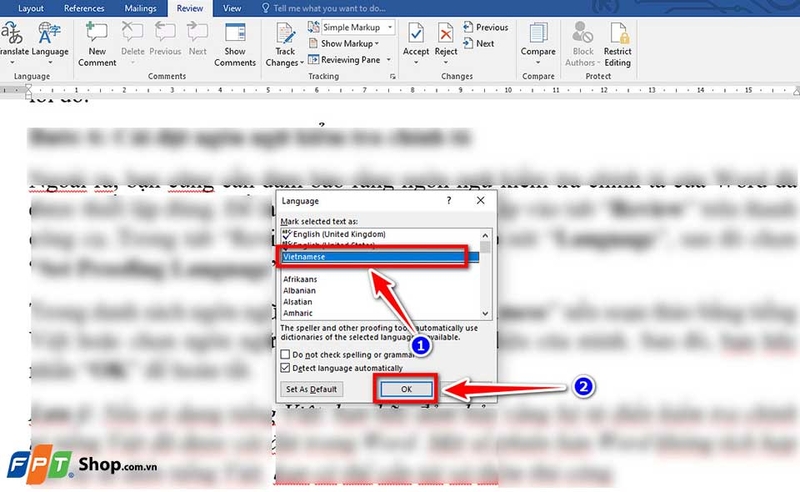Click OK in the Language dialog
Image resolution: width=800 pixels, height=492 pixels.
[x=406, y=389]
